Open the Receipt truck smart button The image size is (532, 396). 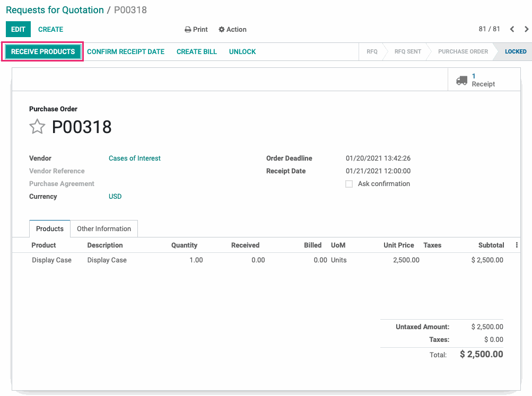click(x=484, y=80)
